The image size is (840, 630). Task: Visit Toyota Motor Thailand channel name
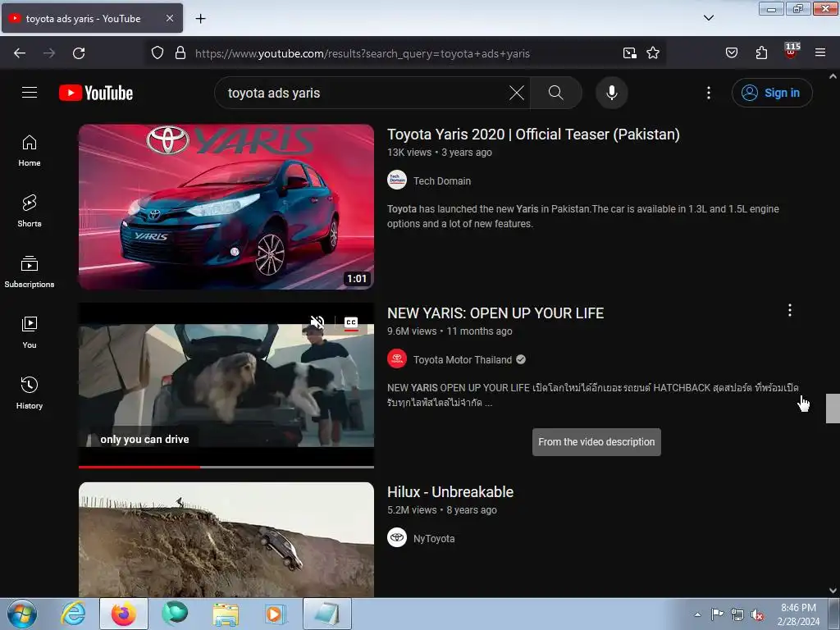pyautogui.click(x=463, y=360)
